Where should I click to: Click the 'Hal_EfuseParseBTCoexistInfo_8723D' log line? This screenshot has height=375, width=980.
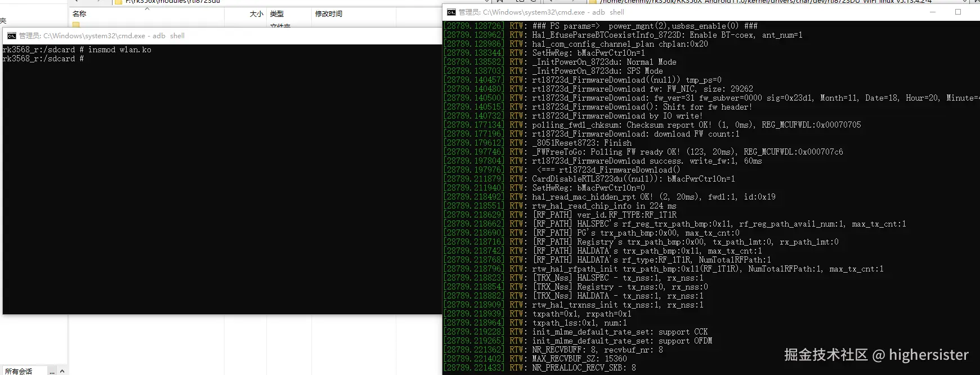coord(623,35)
